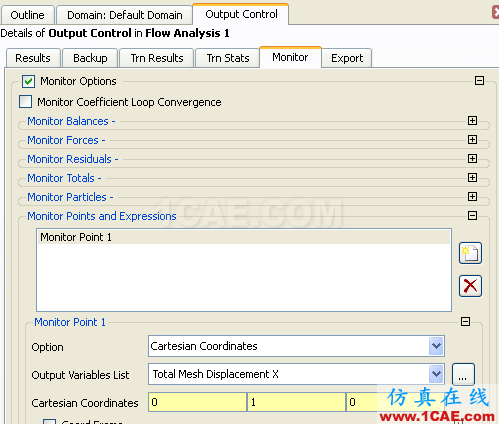Collapse Monitor Points and Expressions section
This screenshot has width=499, height=424.
pyautogui.click(x=472, y=216)
